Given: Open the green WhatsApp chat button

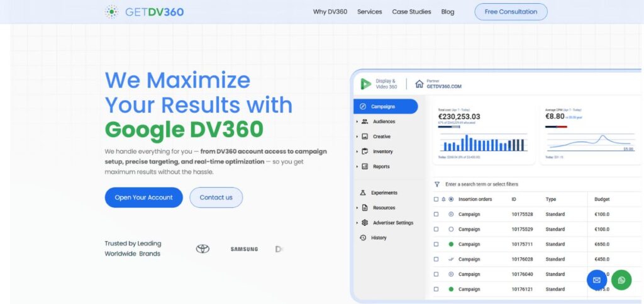Looking at the screenshot, I should click(621, 279).
